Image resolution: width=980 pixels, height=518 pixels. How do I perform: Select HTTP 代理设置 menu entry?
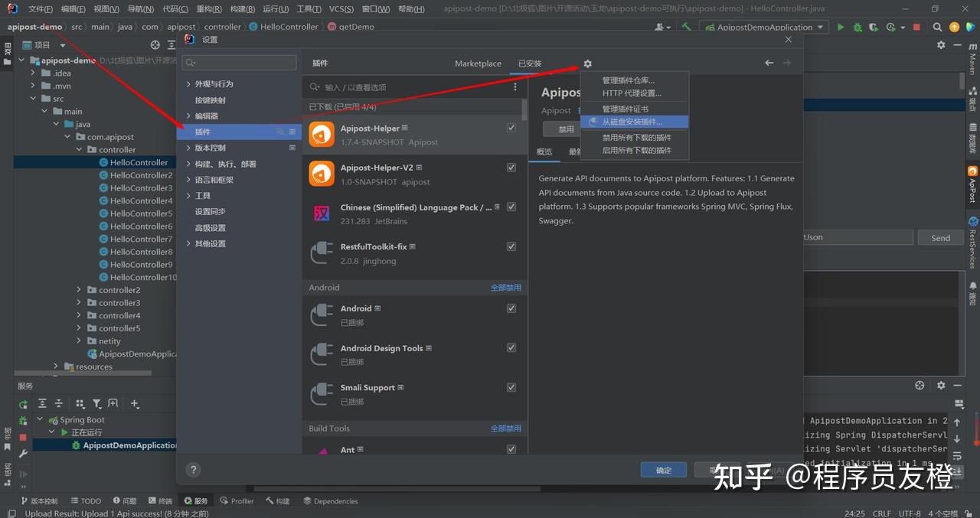635,93
